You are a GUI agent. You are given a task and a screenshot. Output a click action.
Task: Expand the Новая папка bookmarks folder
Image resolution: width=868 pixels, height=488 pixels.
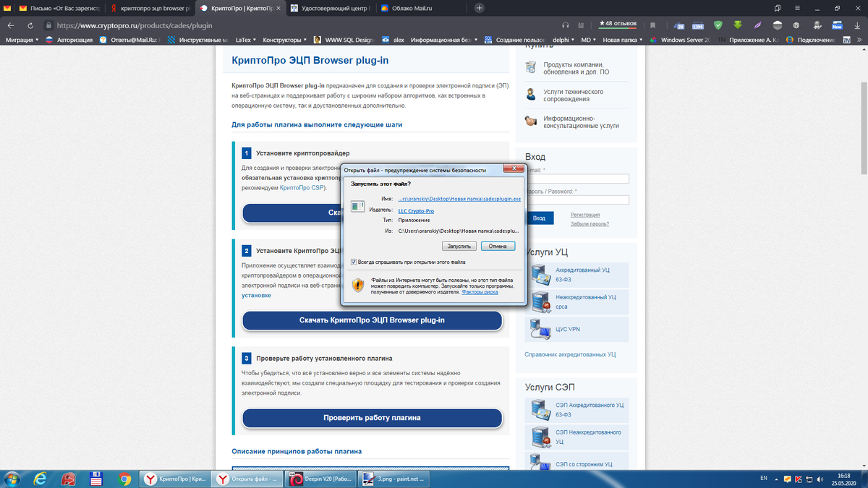[623, 40]
